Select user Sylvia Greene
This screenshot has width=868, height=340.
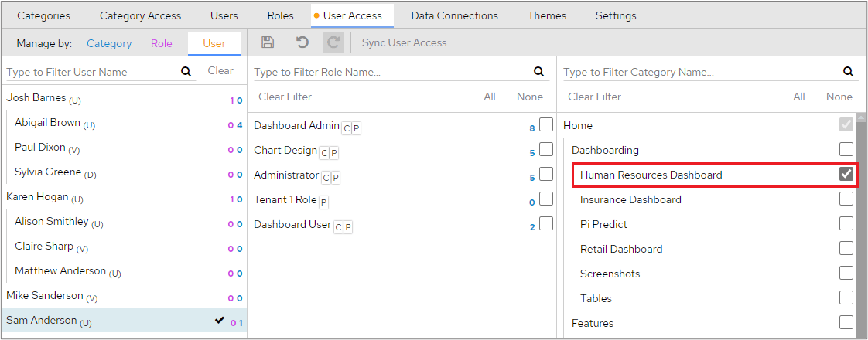tap(128, 172)
